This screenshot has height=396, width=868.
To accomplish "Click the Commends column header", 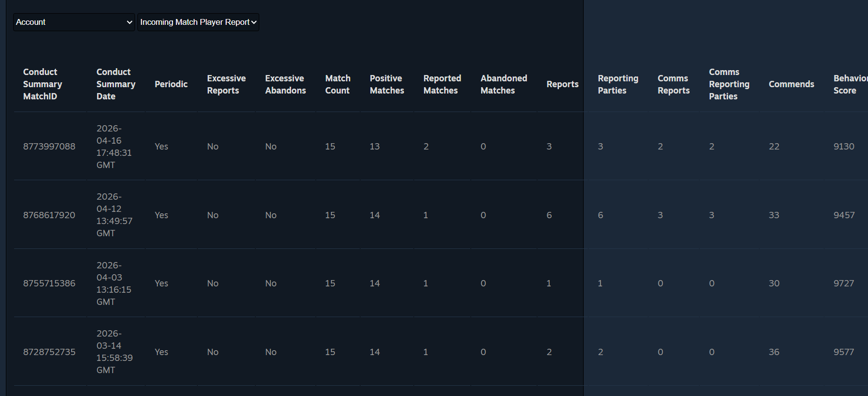I will coord(791,84).
